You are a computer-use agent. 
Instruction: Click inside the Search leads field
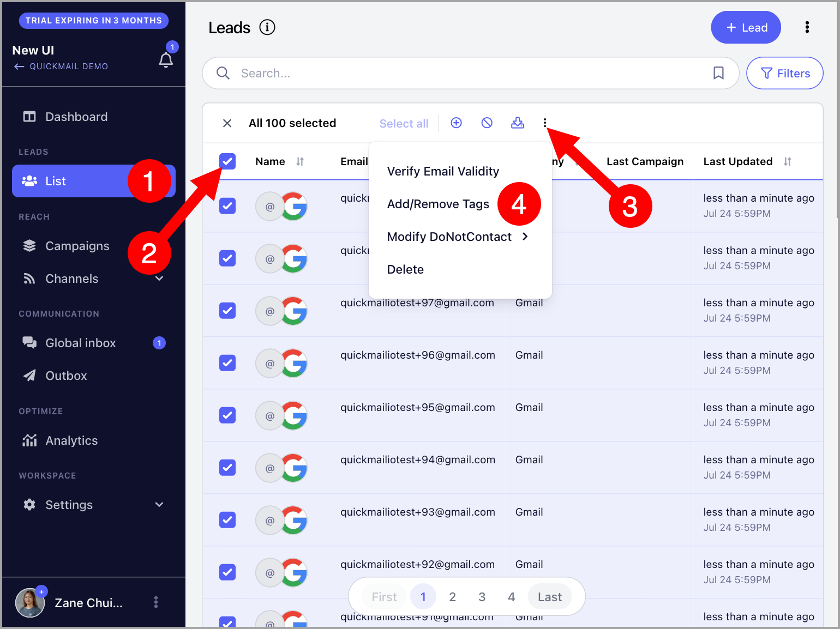[471, 73]
